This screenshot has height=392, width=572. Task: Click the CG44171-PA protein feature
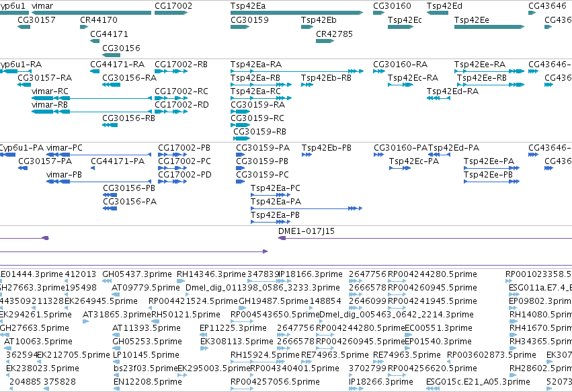point(93,168)
